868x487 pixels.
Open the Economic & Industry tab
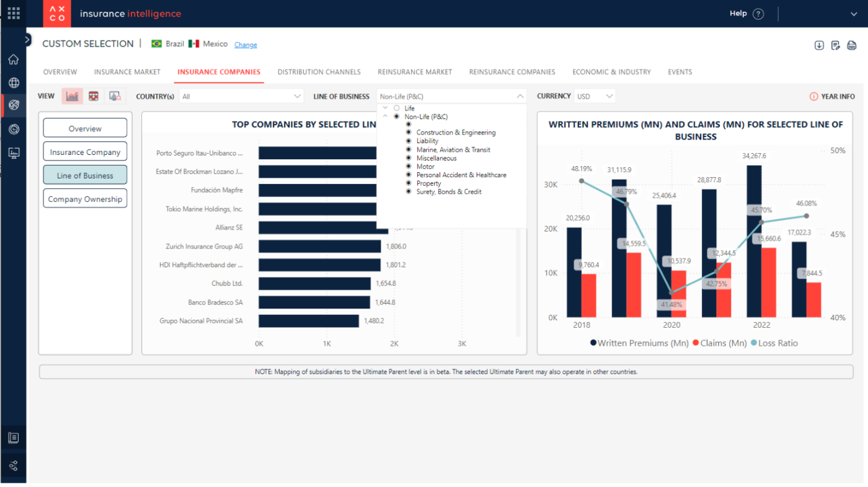612,72
